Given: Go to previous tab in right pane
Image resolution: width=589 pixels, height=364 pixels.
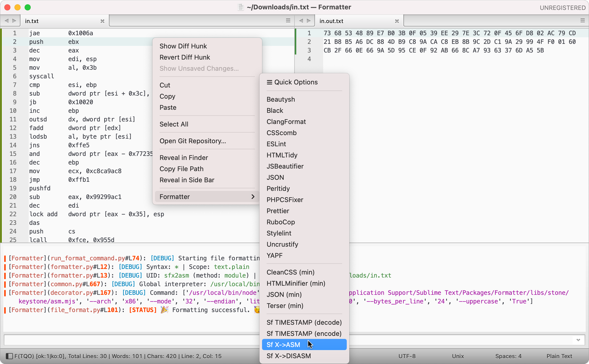Looking at the screenshot, I should click(x=301, y=21).
